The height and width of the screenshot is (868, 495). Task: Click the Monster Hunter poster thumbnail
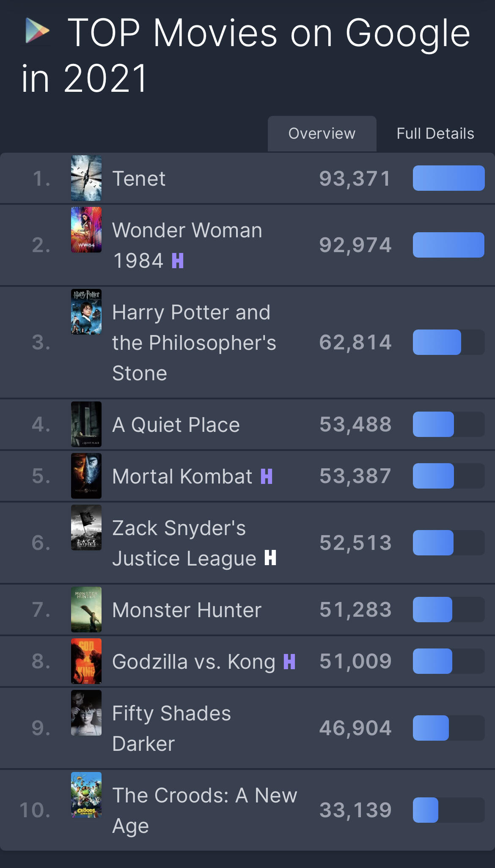86,610
